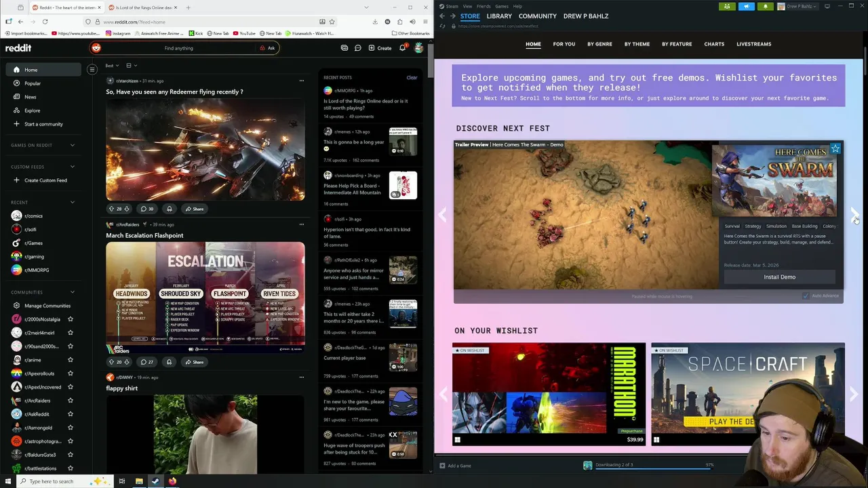The width and height of the screenshot is (868, 488).
Task: Favorite r/BaldursGate3 with its star
Action: [71, 455]
